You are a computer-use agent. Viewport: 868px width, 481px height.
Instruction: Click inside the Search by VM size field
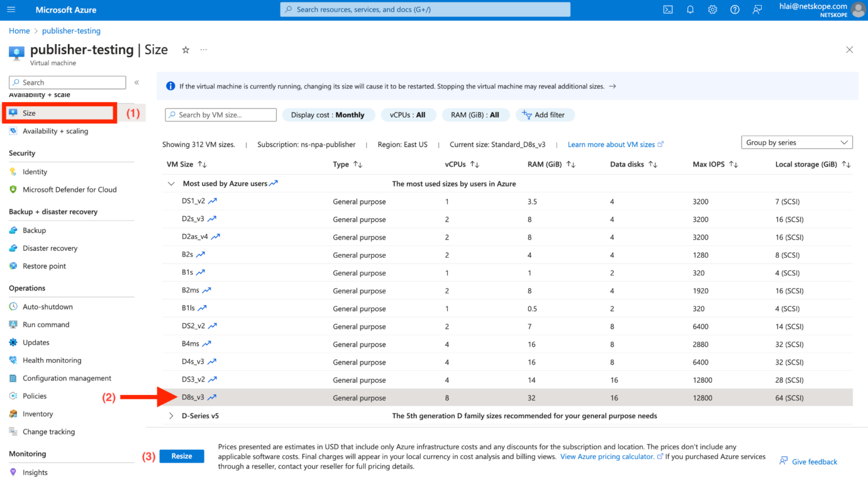[220, 115]
